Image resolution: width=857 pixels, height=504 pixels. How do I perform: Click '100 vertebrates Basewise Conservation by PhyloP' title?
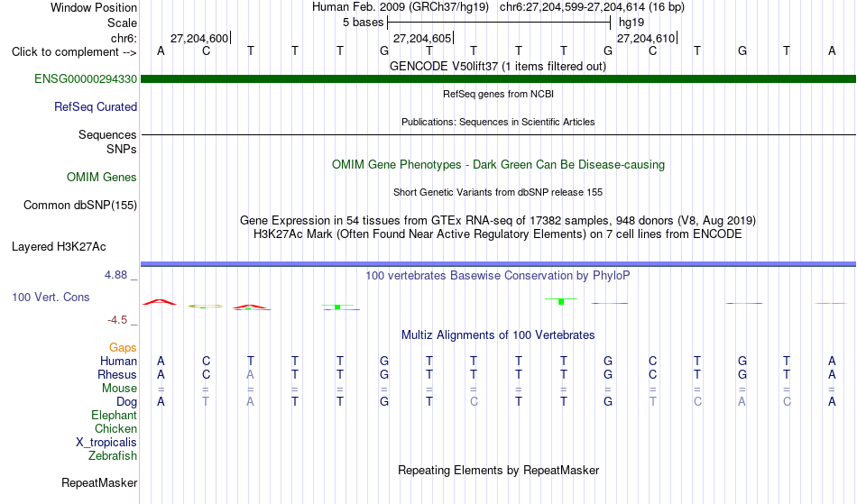point(498,276)
